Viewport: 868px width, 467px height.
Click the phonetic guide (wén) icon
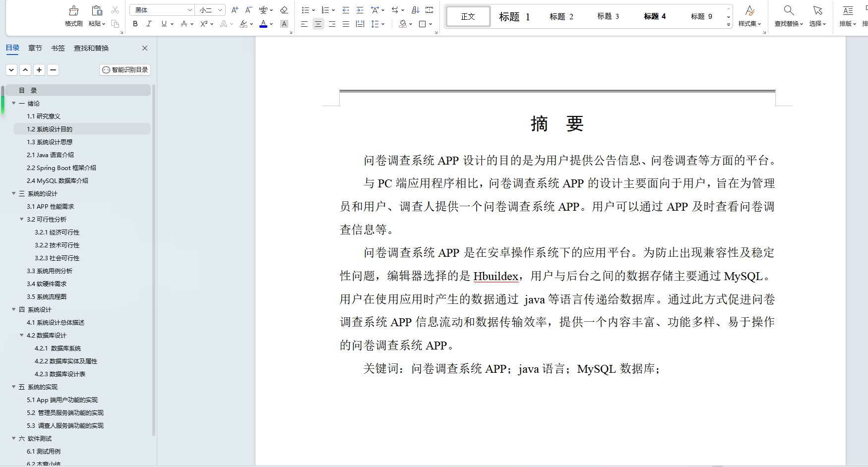(x=263, y=10)
